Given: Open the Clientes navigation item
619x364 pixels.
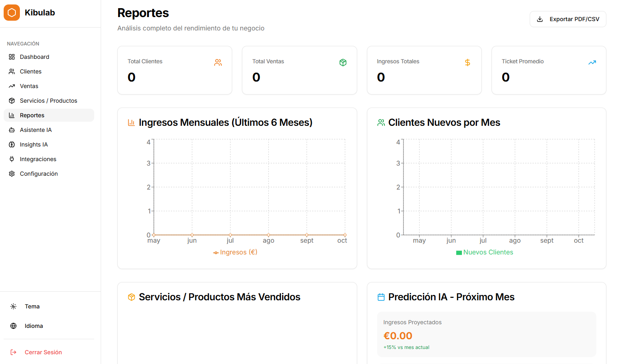Looking at the screenshot, I should [30, 71].
